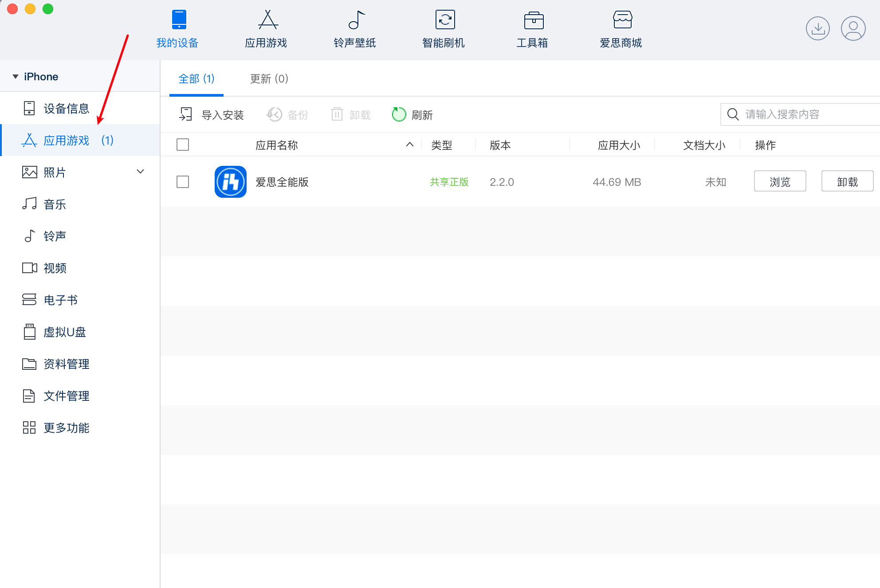Click the 操作 column header
The image size is (880, 588).
tap(766, 145)
